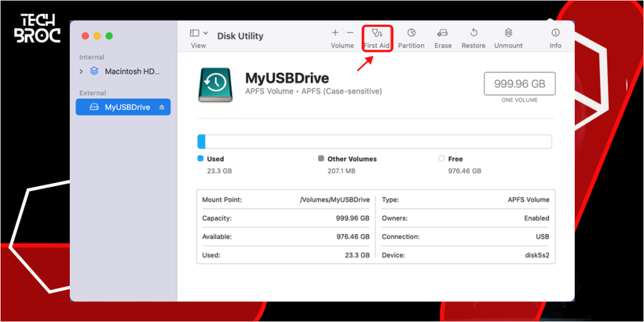Click the 999.96 GB size box
This screenshot has height=322, width=644.
point(519,84)
